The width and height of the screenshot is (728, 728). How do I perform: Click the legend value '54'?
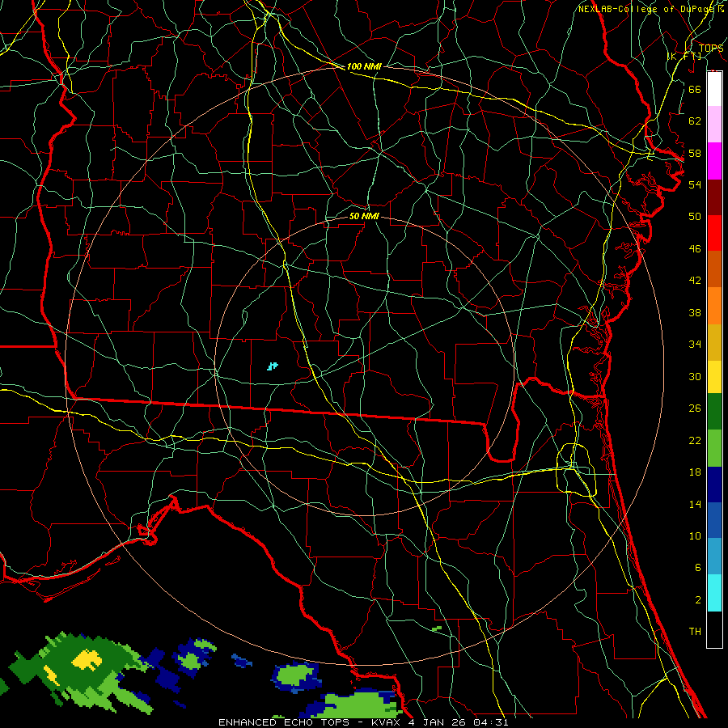tap(695, 184)
